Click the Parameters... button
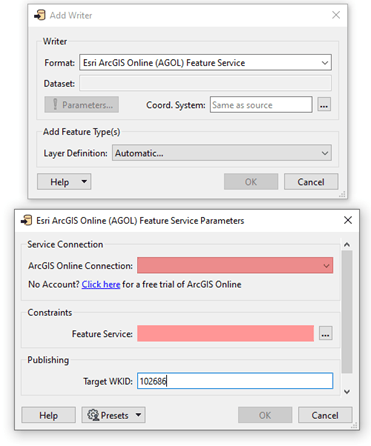 pyautogui.click(x=82, y=105)
